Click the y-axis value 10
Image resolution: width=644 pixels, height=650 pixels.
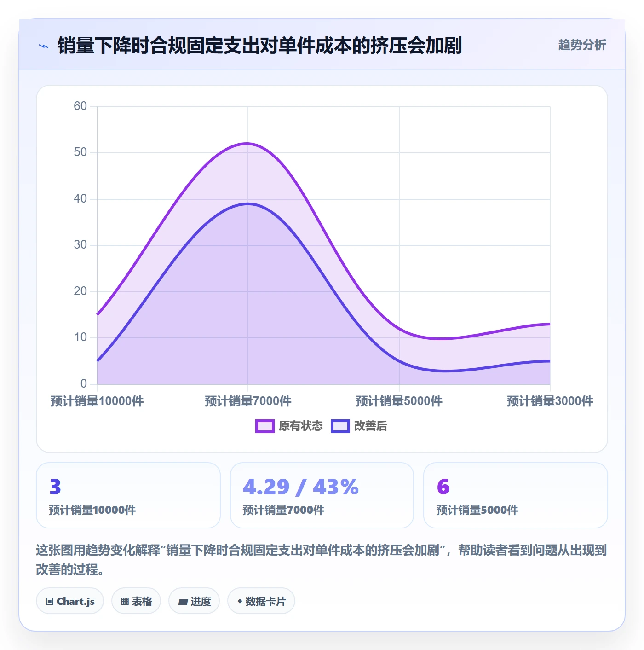80,337
